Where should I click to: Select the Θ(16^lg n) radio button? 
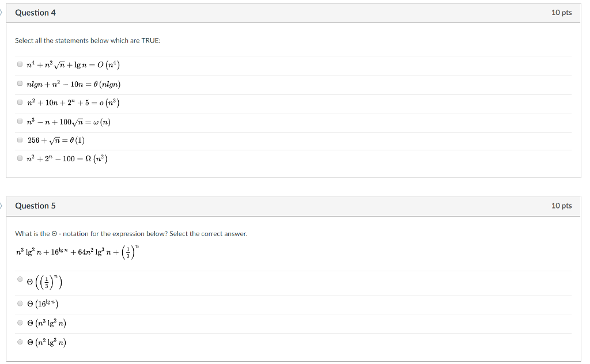pos(20,304)
